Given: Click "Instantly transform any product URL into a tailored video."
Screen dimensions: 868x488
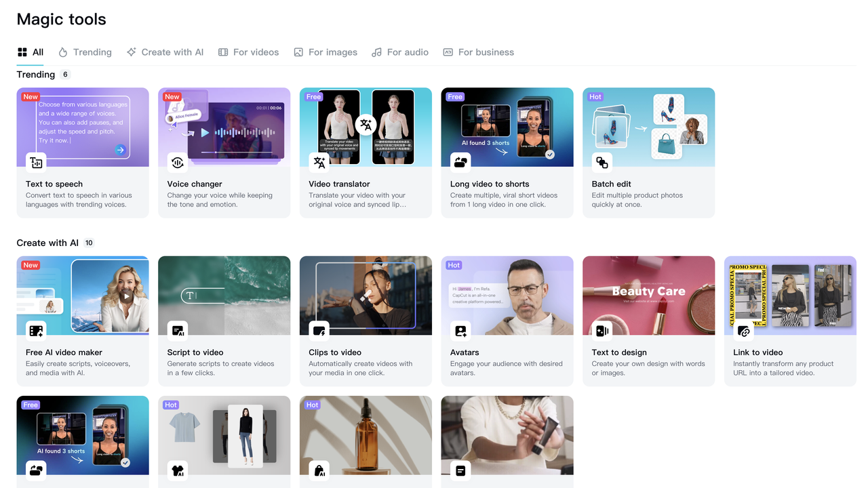Looking at the screenshot, I should pyautogui.click(x=783, y=368).
